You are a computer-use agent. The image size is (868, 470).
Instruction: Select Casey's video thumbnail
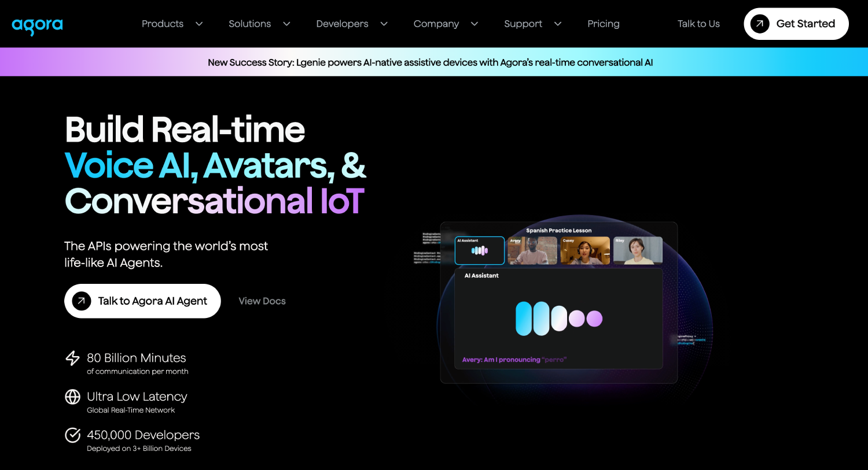(585, 250)
